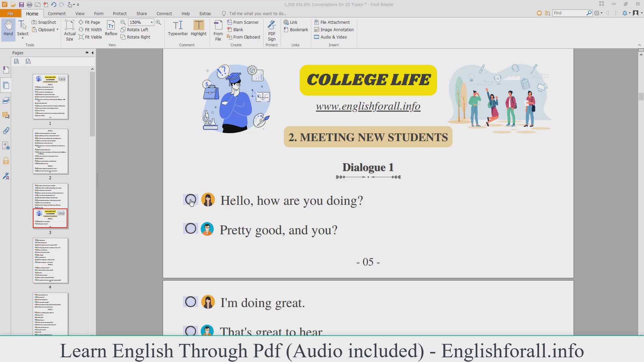Select the SnapShot tool

(x=44, y=22)
